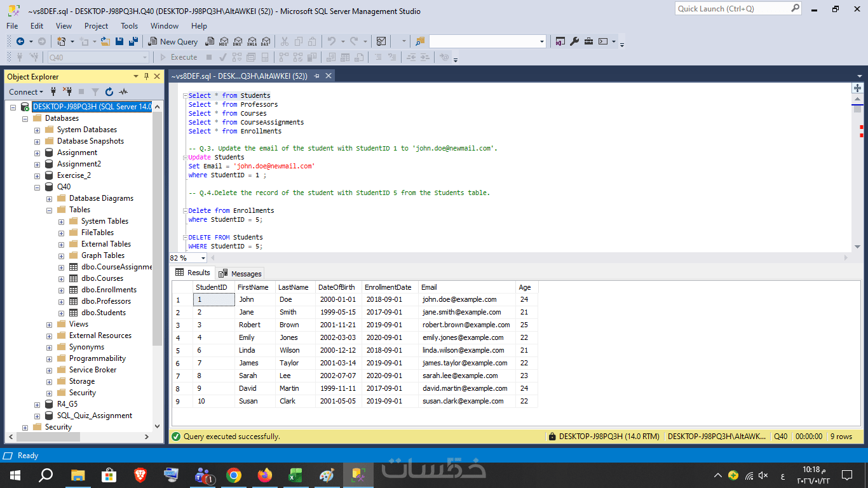Collapse the Q40 database node

[x=37, y=187]
